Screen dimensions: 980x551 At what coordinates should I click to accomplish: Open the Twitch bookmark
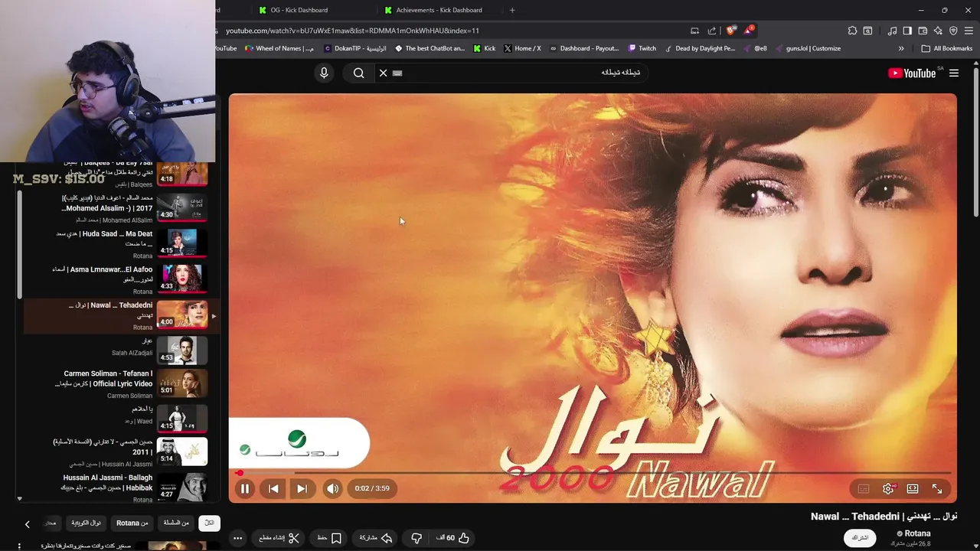point(642,48)
